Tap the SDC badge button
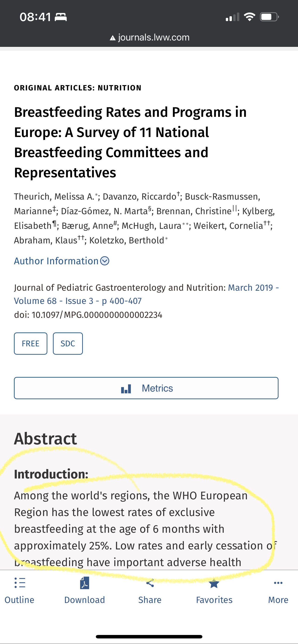The image size is (298, 644). click(x=68, y=344)
